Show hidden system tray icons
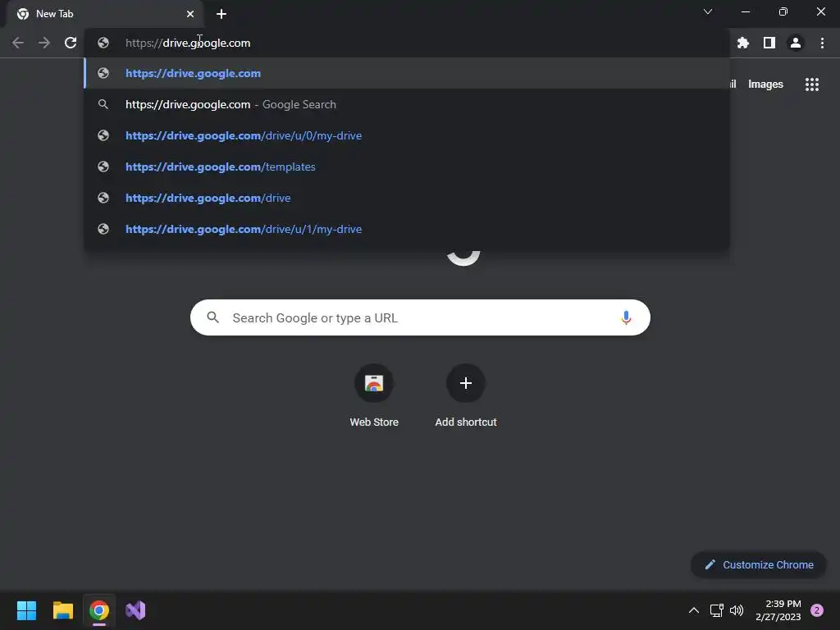Image resolution: width=840 pixels, height=630 pixels. 693,610
